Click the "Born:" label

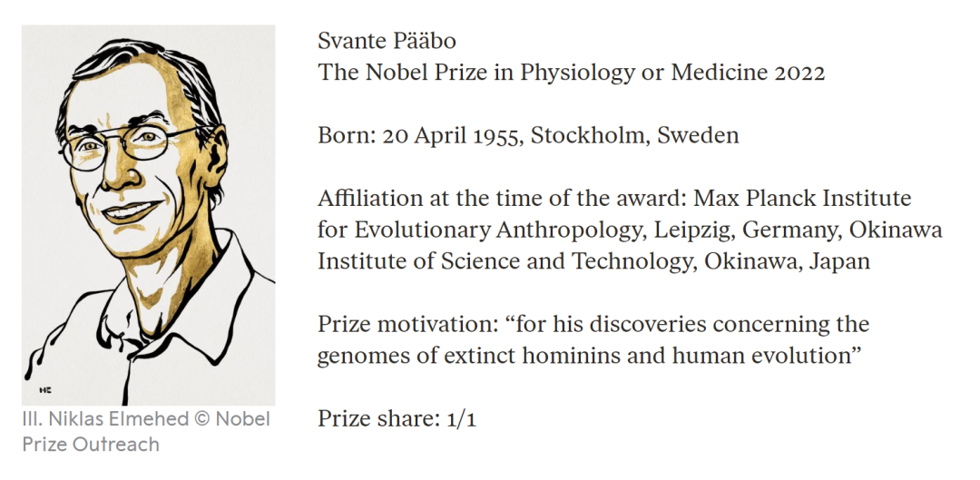[x=347, y=136]
